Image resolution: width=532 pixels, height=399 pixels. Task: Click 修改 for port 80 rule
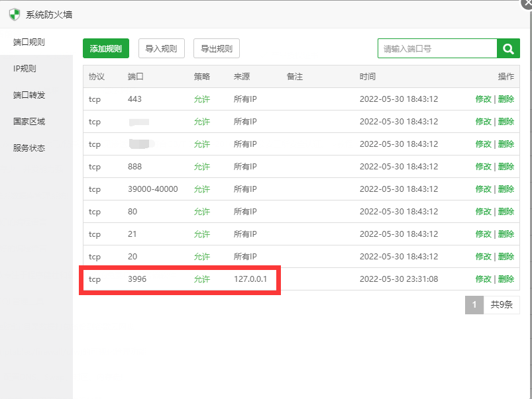(482, 211)
